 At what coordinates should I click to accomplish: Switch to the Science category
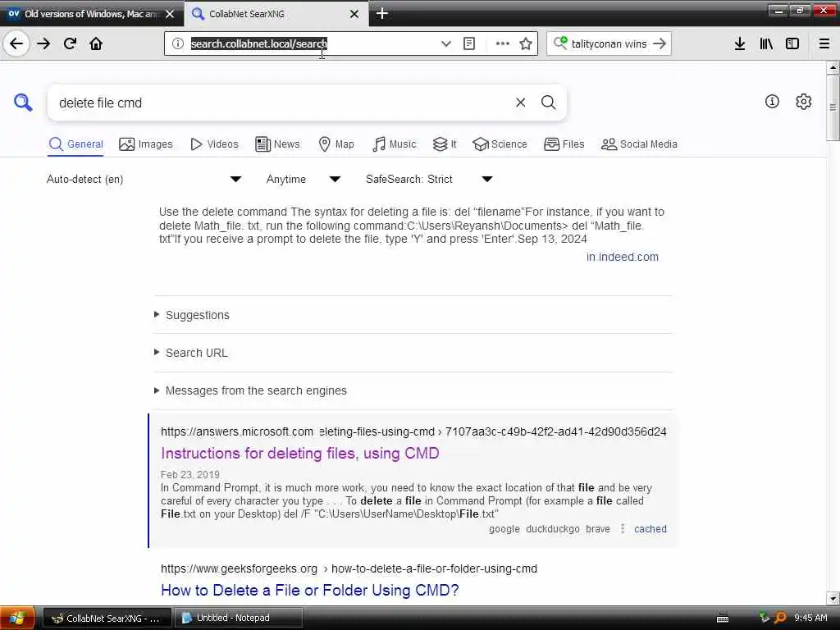(x=500, y=144)
